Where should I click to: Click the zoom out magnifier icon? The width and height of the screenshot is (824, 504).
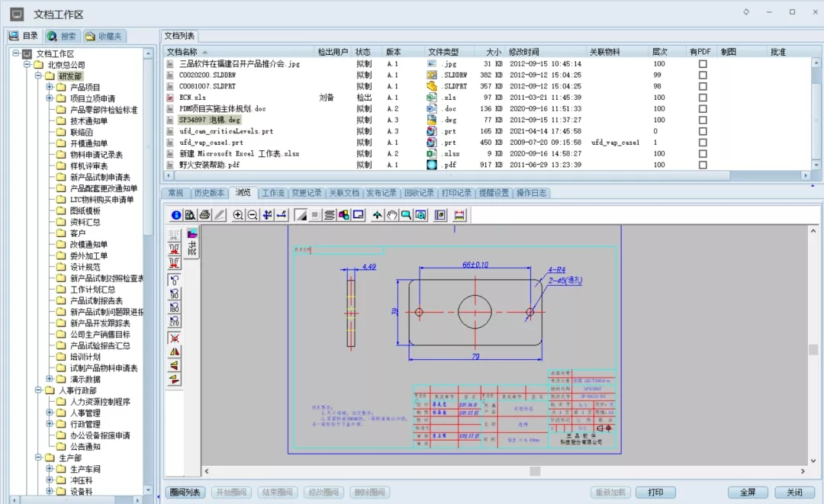(252, 216)
